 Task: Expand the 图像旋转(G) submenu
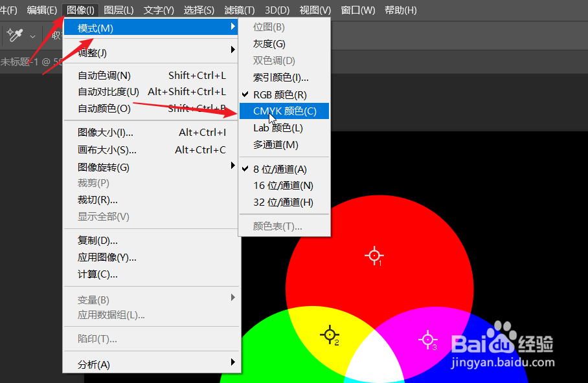click(151, 167)
